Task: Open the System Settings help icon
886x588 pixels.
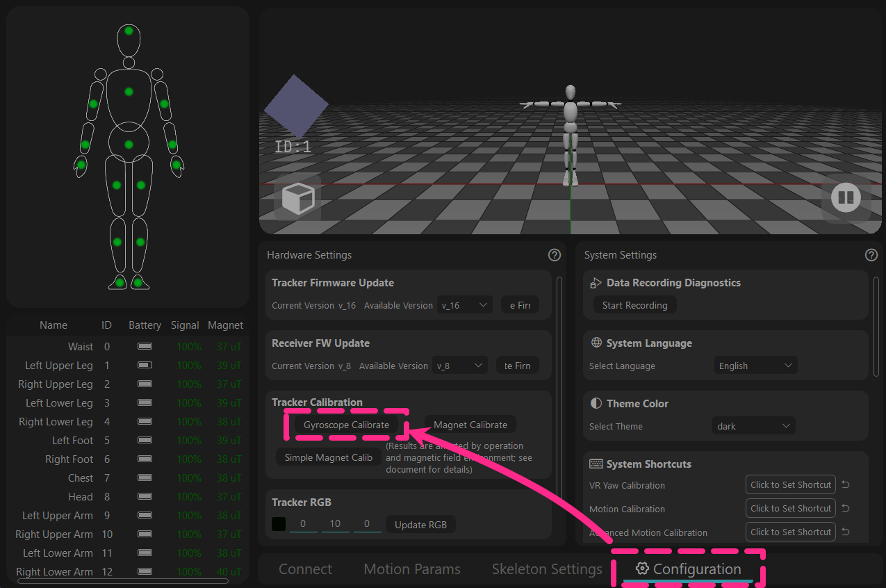Action: pos(871,255)
